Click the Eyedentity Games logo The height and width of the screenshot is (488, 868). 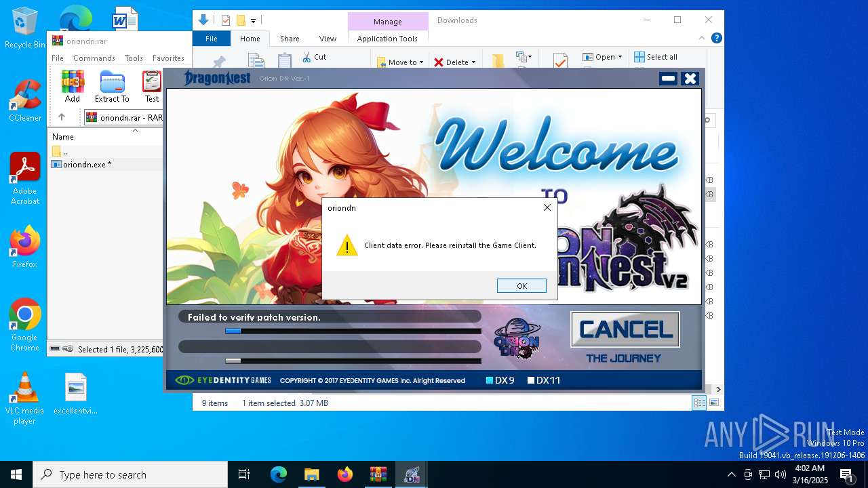pos(223,380)
